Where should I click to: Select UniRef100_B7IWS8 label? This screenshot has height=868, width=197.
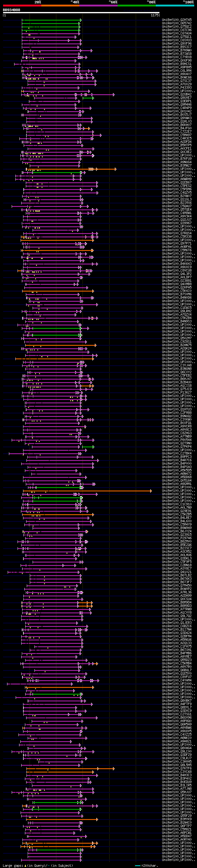[177, 54]
